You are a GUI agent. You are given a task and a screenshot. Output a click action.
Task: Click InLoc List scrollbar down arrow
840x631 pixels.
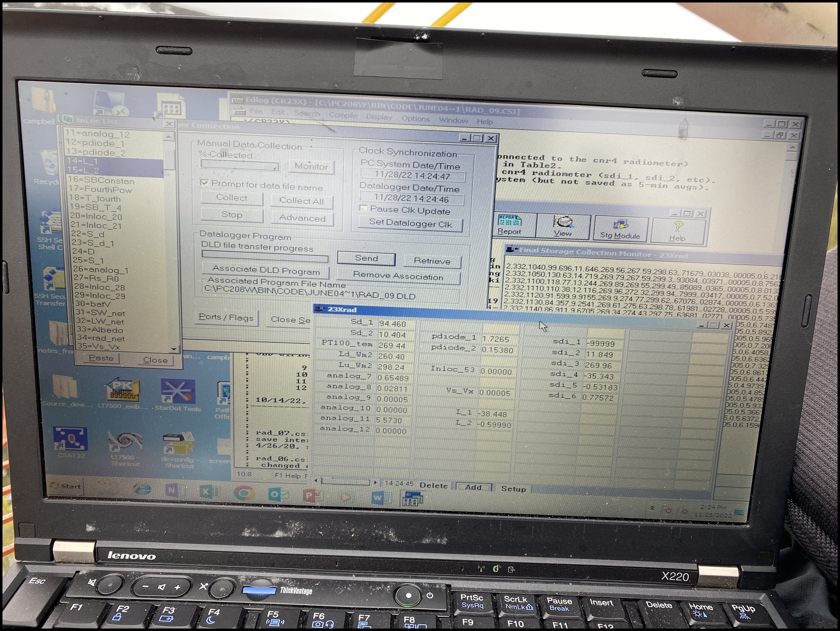[174, 349]
